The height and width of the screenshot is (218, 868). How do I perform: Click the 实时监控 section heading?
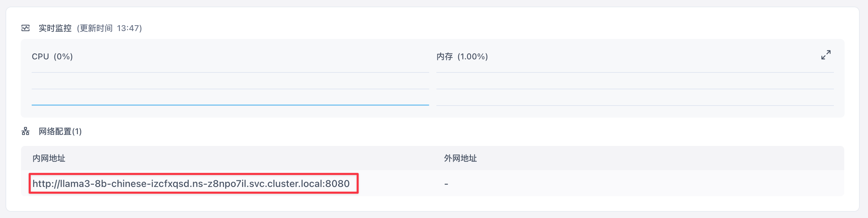click(x=55, y=28)
